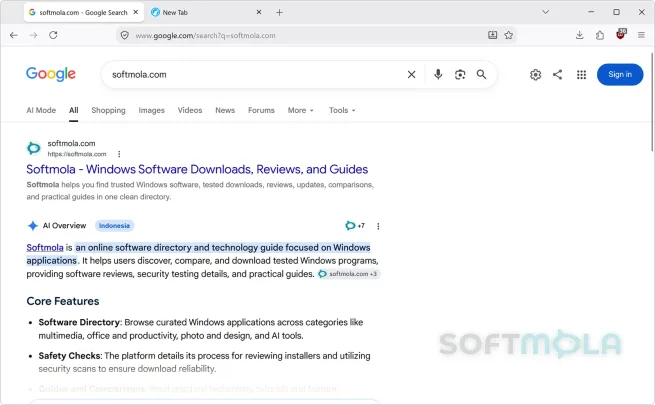Viewport: 655px width, 405px height.
Task: Click the forward navigation arrow
Action: tap(33, 35)
